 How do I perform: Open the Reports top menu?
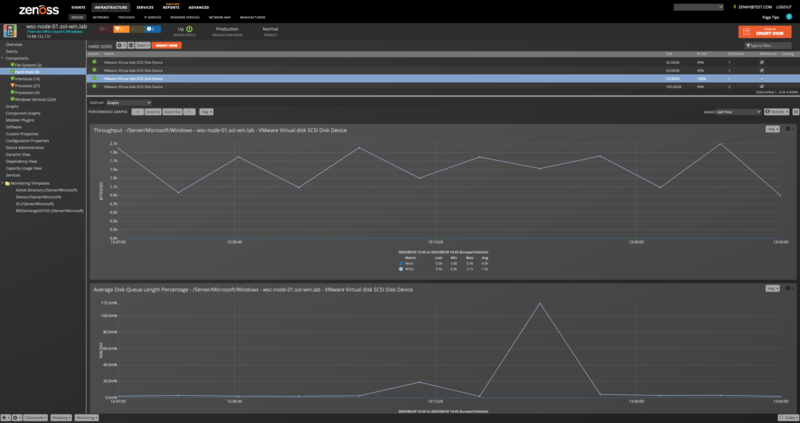171,7
